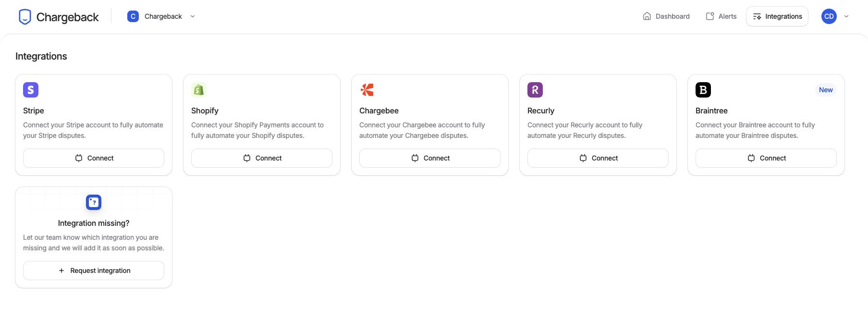Viewport: 868px width, 321px height.
Task: Click the Shopify logo icon
Action: tap(199, 90)
